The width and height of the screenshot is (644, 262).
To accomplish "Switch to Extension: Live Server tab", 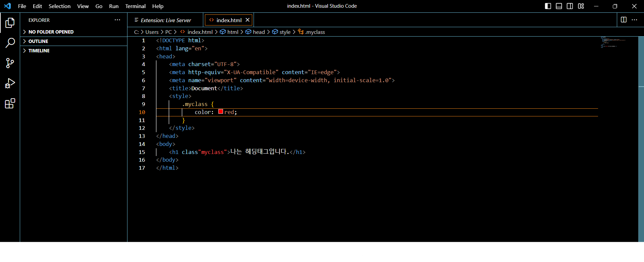I will [165, 20].
